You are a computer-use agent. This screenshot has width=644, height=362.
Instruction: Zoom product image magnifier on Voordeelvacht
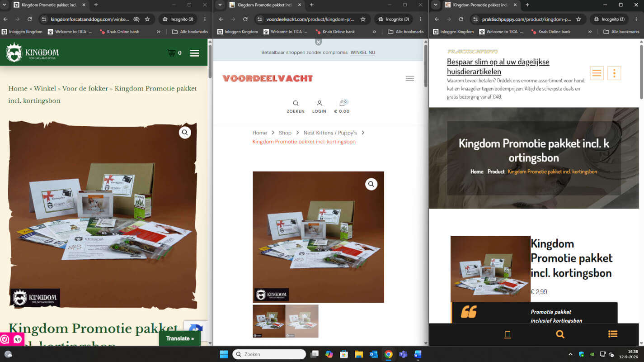[x=371, y=184]
